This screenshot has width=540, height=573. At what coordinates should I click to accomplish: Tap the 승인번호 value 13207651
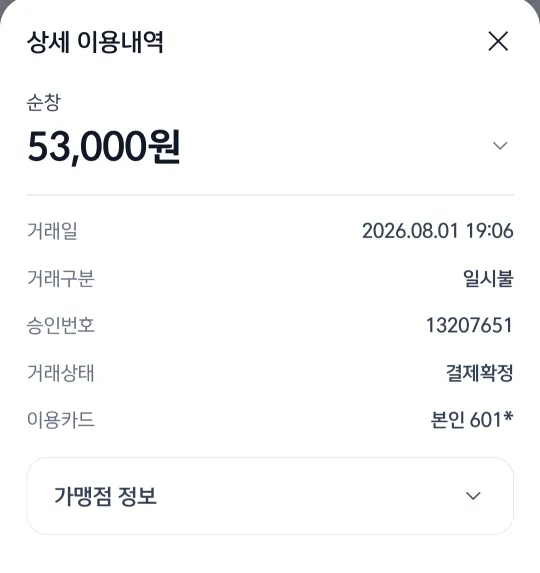tap(469, 325)
